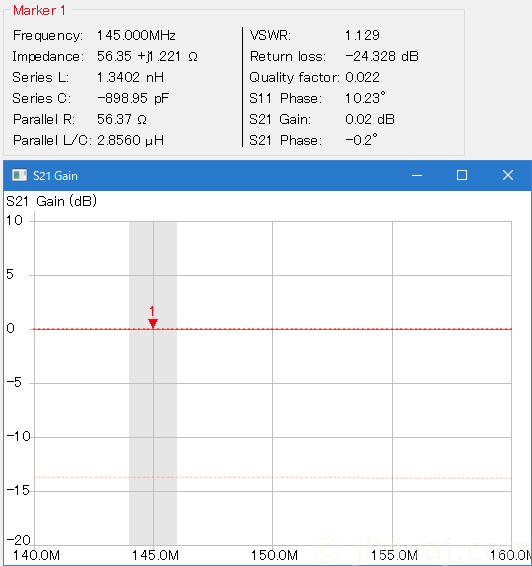This screenshot has height=566, width=532.
Task: Click the S21 Gain (dB) chart title
Action: coord(51,201)
